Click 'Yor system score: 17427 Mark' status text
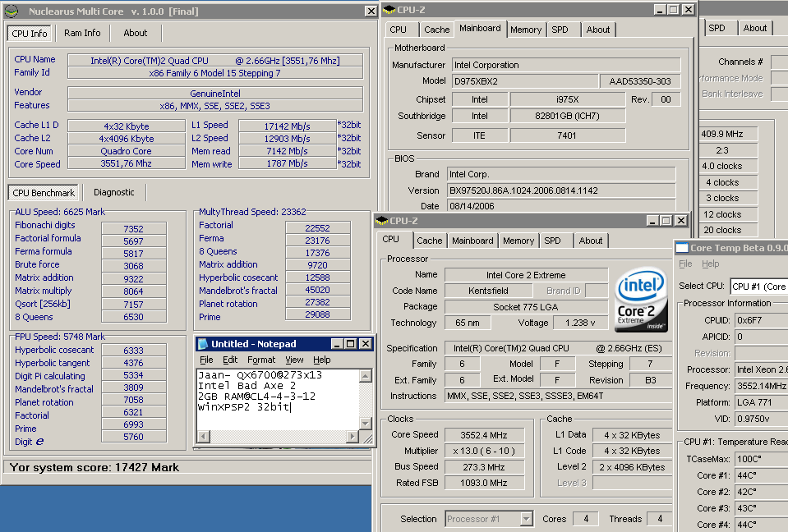Image resolution: width=788 pixels, height=532 pixels. (x=94, y=468)
